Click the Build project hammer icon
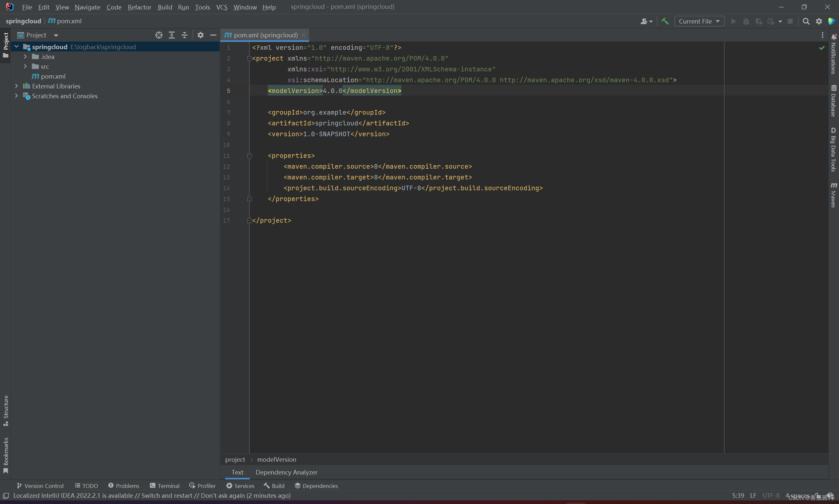 [665, 21]
